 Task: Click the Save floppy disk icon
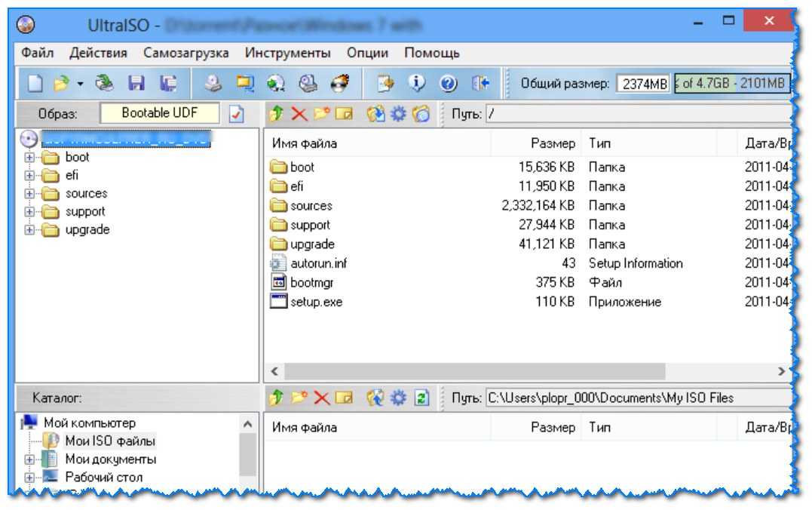[137, 83]
